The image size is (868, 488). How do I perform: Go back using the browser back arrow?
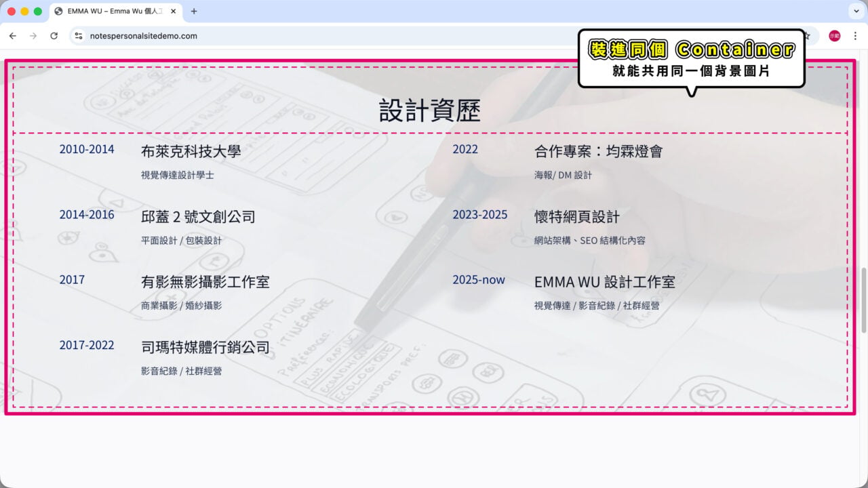12,36
